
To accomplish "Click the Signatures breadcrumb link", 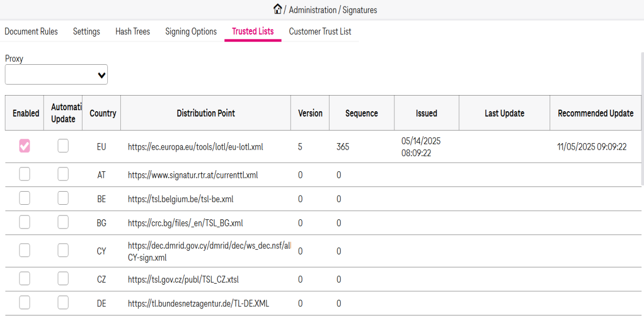I will 359,10.
